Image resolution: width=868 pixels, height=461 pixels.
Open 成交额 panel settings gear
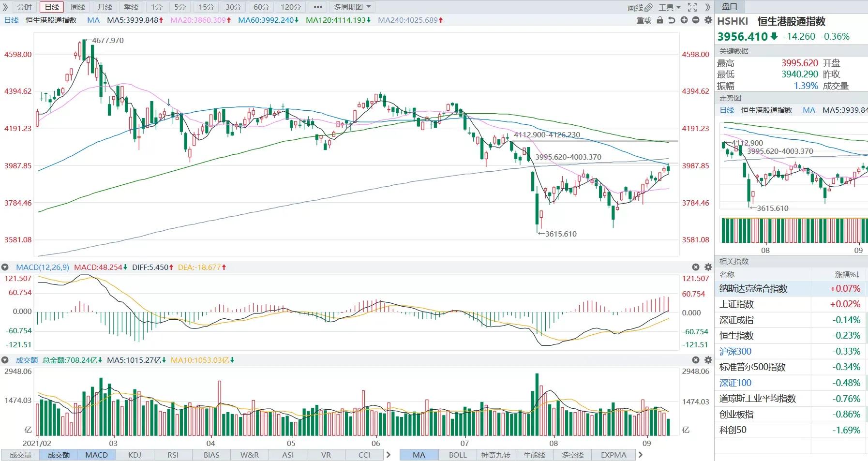[708, 360]
